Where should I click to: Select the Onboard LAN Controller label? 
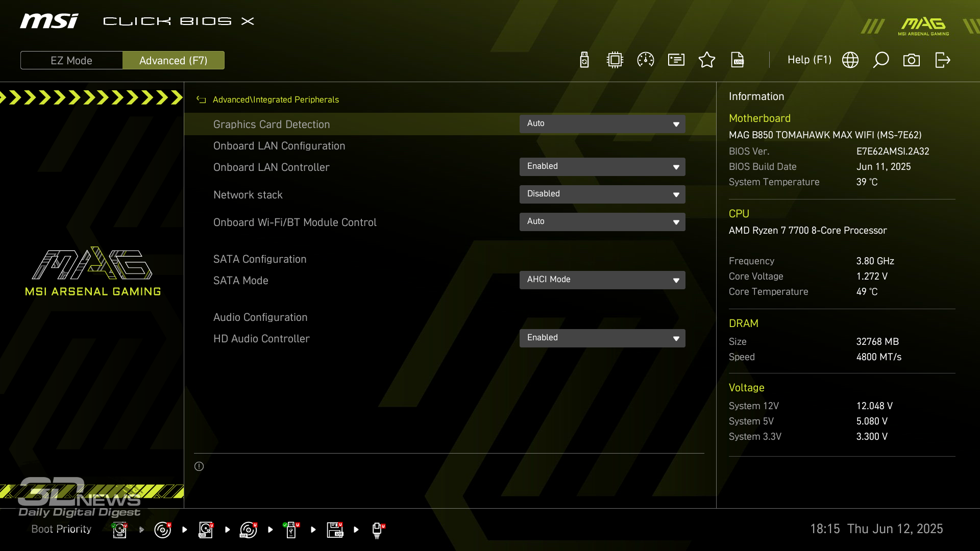272,167
